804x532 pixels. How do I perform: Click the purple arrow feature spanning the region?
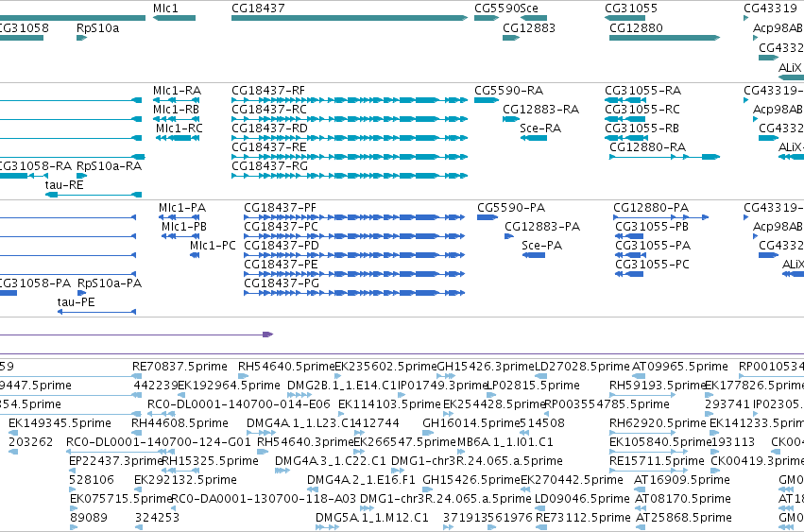click(x=136, y=335)
